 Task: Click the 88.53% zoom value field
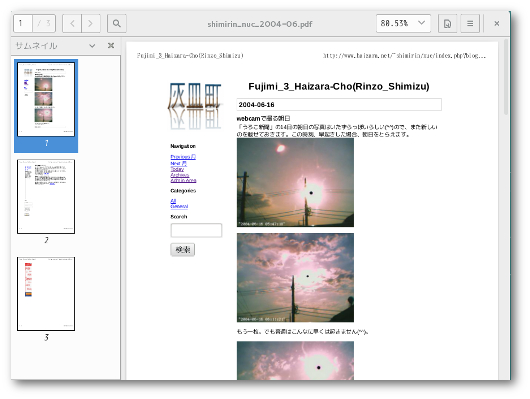click(394, 23)
